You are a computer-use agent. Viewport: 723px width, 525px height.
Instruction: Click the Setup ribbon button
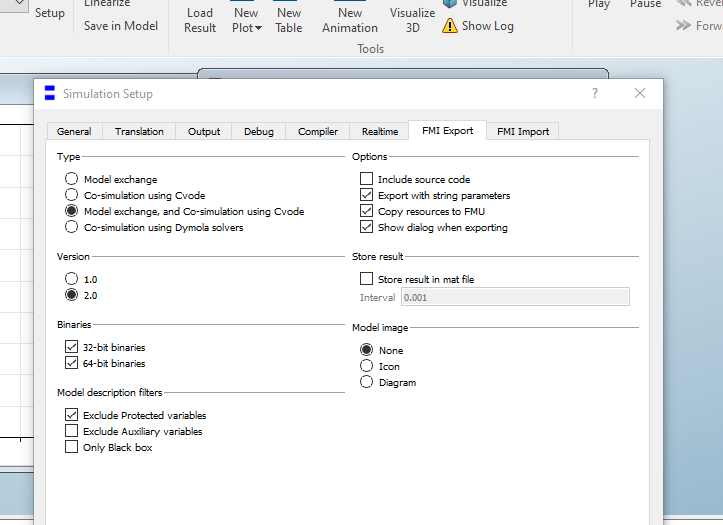coord(50,13)
